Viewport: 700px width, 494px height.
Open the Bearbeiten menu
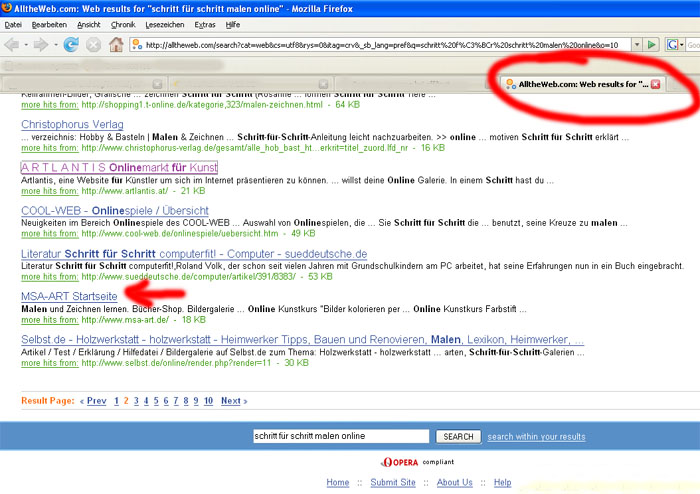(49, 25)
